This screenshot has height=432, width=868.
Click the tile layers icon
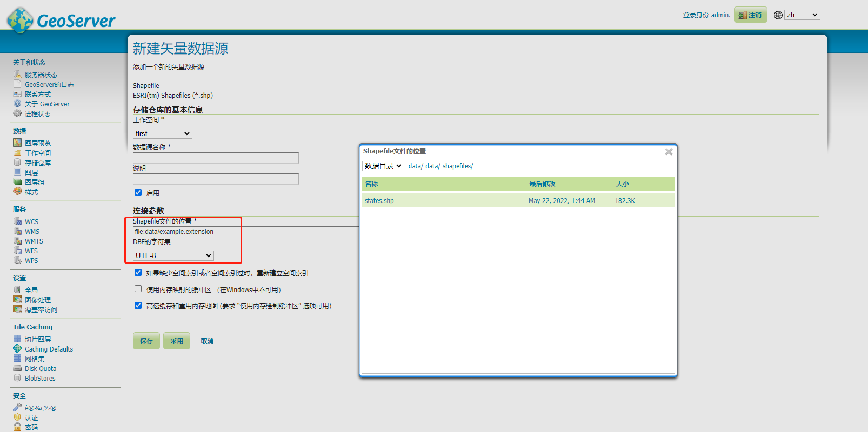[17, 339]
